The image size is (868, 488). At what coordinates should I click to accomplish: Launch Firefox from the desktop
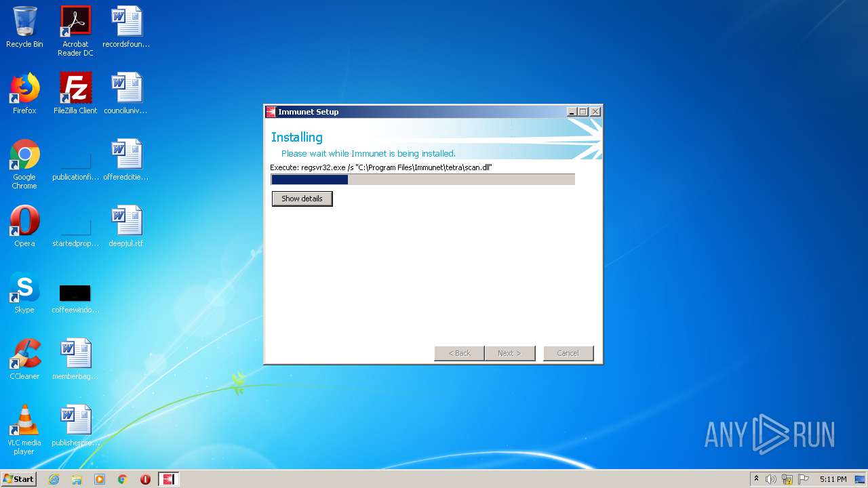pos(24,94)
